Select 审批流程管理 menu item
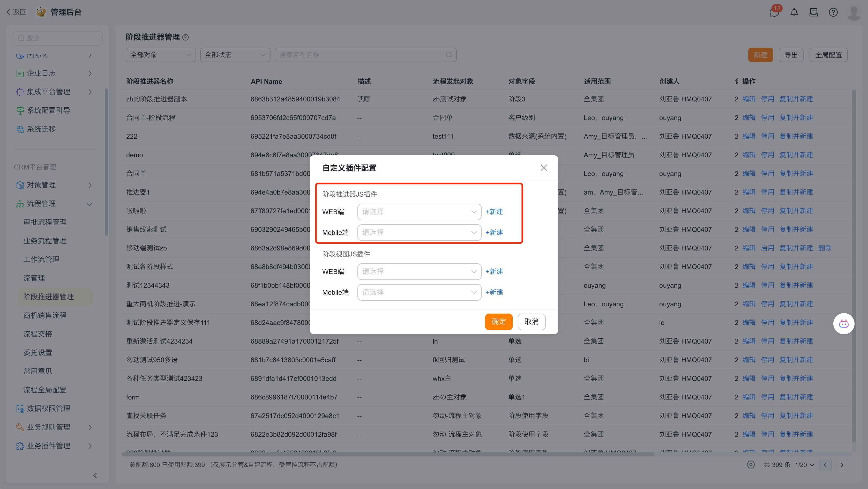 tap(45, 222)
